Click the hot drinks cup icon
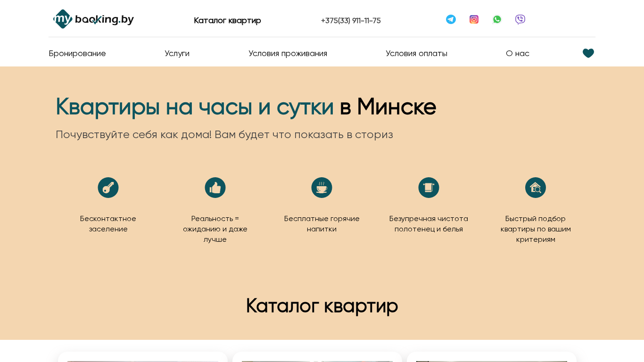The height and width of the screenshot is (362, 644). coord(322,188)
